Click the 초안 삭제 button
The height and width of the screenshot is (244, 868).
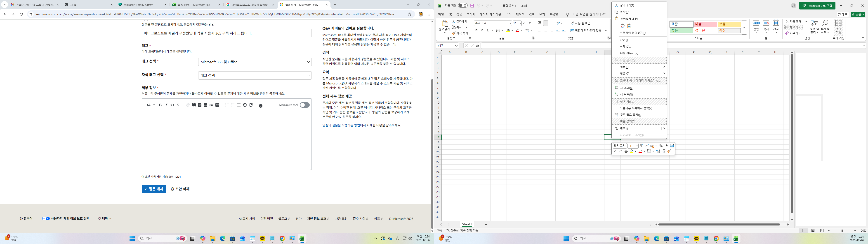click(x=180, y=189)
